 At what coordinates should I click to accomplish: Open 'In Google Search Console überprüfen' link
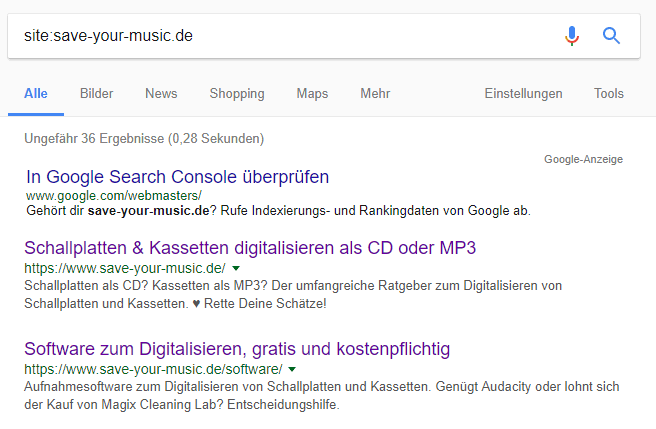click(x=177, y=177)
